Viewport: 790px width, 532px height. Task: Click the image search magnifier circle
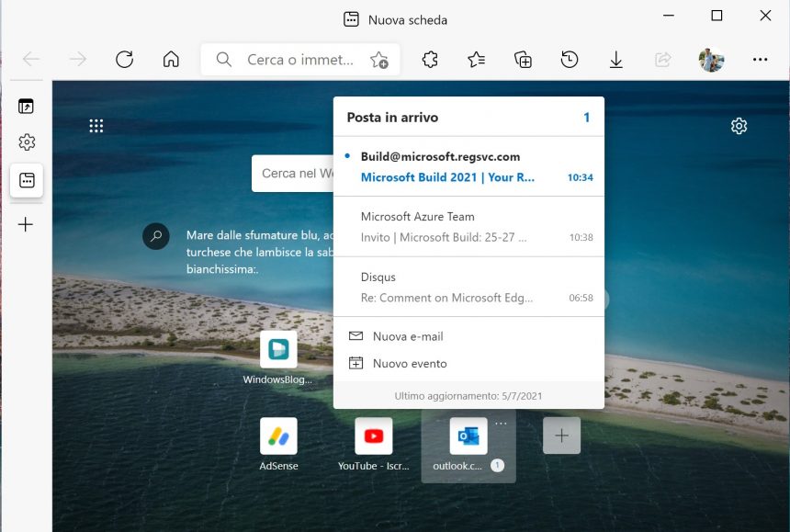tap(156, 236)
